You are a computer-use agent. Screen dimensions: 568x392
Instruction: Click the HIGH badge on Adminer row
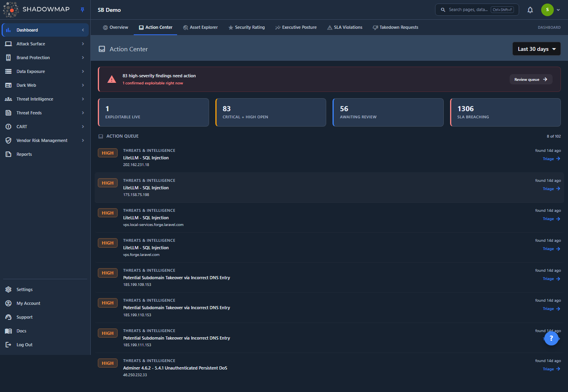click(x=108, y=363)
